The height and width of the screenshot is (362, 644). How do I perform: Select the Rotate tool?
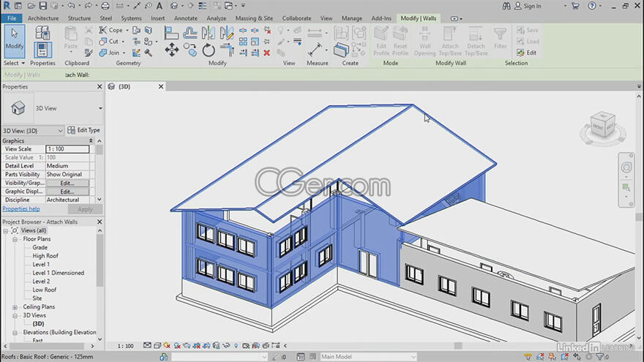(x=209, y=50)
